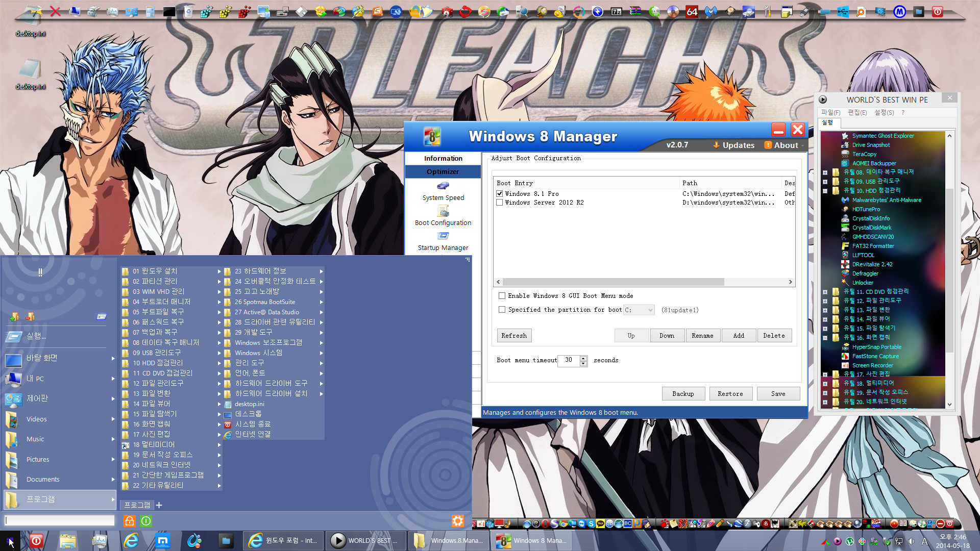Viewport: 980px width, 551px height.
Task: Click the Refresh button
Action: 514,336
